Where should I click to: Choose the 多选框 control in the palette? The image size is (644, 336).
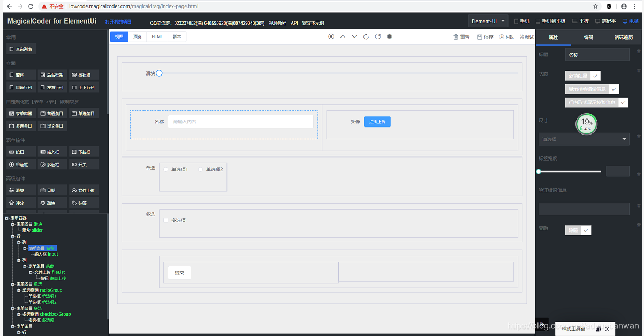pos(52,165)
